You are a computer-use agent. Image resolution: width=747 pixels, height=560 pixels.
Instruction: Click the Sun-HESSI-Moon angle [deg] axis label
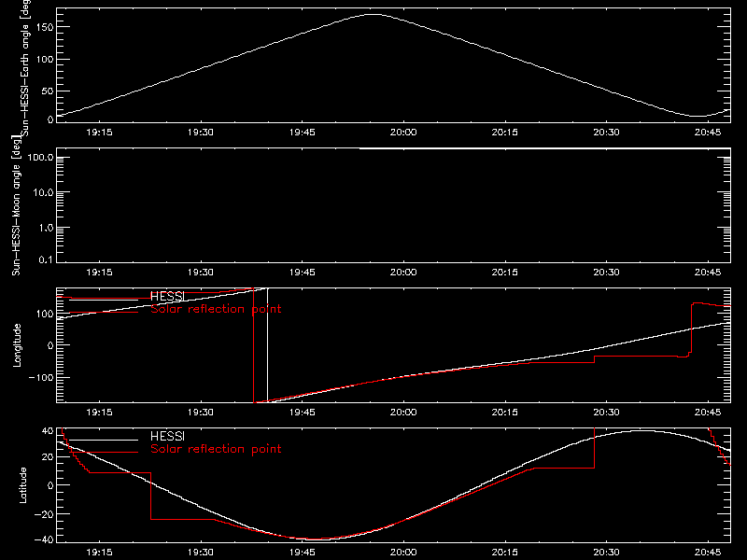point(17,205)
